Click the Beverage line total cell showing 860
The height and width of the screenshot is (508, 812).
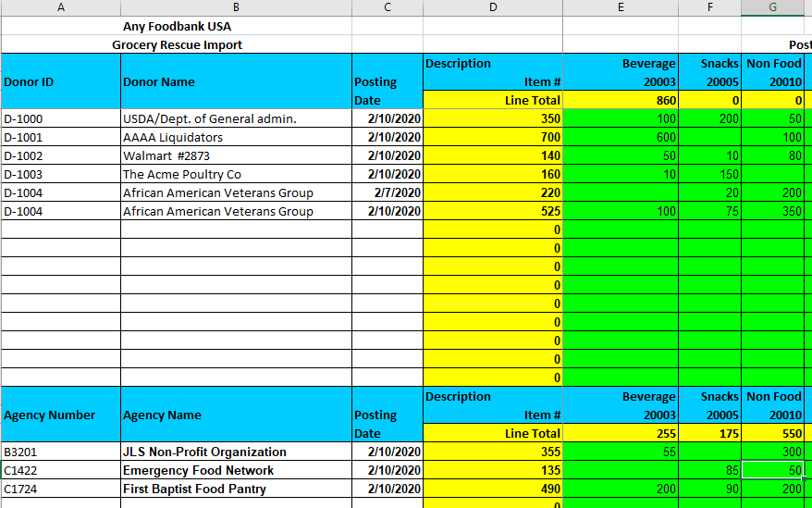tap(621, 100)
